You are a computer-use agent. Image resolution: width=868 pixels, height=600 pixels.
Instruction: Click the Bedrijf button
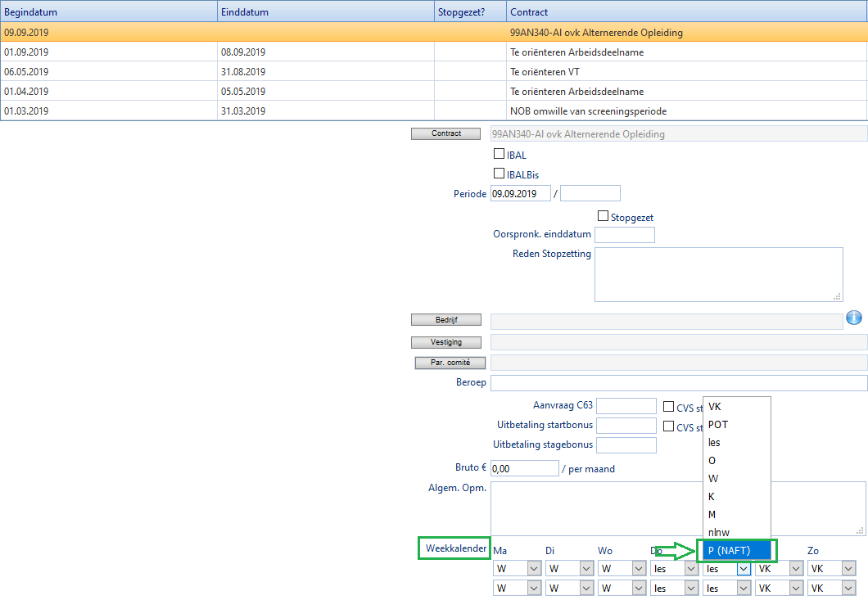tap(445, 320)
